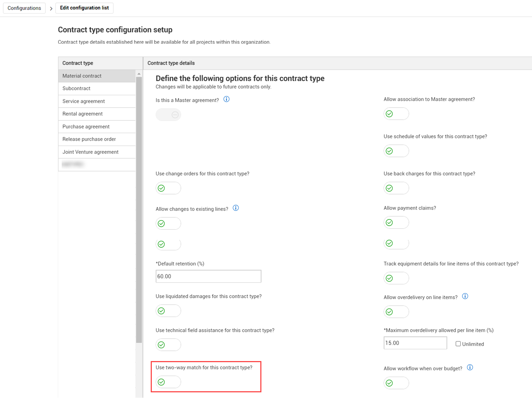Open info icon beside Master agreement question
The image size is (532, 398).
pyautogui.click(x=226, y=99)
